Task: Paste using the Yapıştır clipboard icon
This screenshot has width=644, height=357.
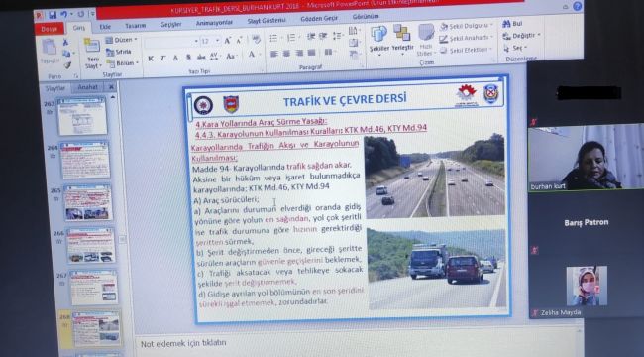Action: 50,51
